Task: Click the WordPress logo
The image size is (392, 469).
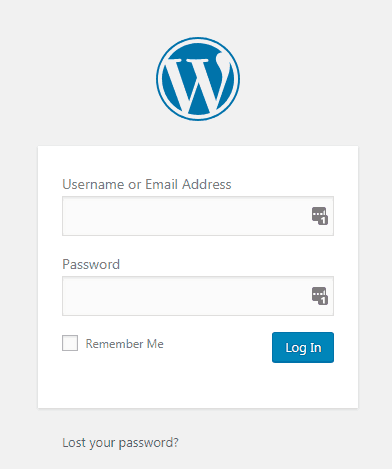Action: 198,79
